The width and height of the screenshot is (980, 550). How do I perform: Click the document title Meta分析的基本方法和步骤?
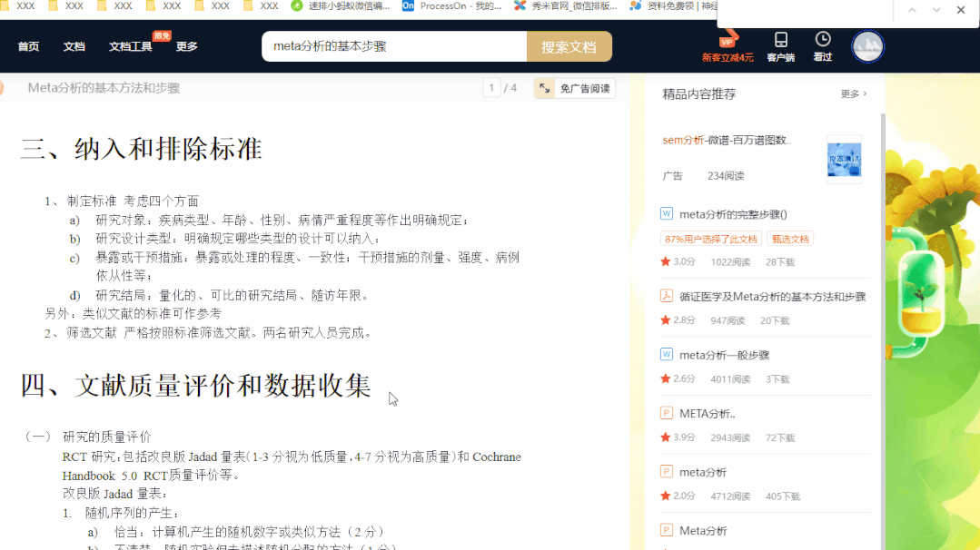[104, 88]
